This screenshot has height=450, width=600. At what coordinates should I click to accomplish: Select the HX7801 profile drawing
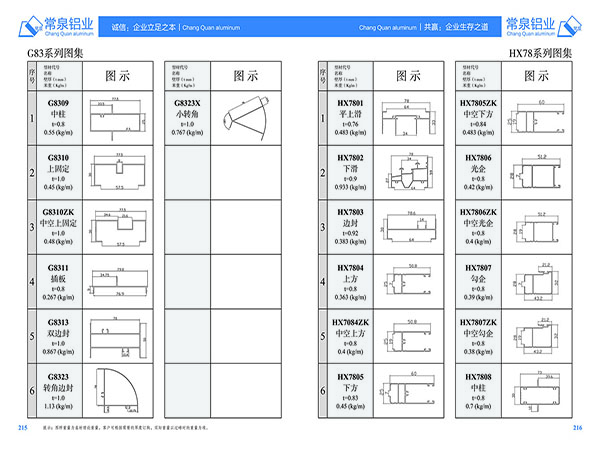(409, 118)
